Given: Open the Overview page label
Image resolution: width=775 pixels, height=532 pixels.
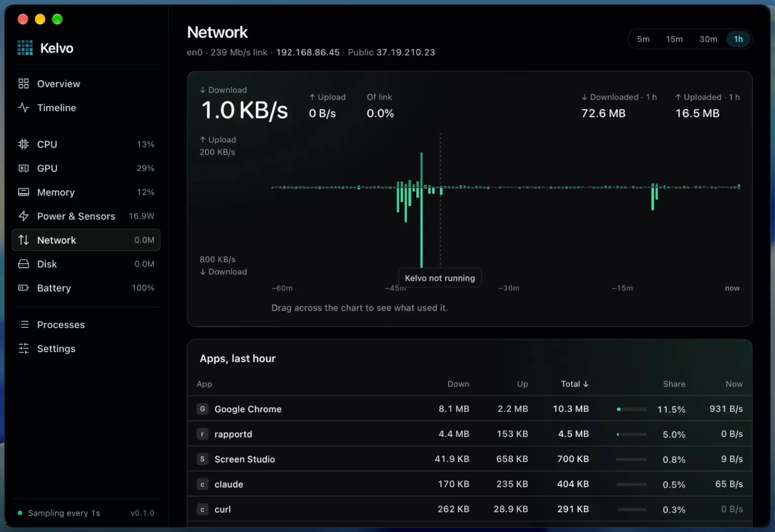Looking at the screenshot, I should (59, 84).
